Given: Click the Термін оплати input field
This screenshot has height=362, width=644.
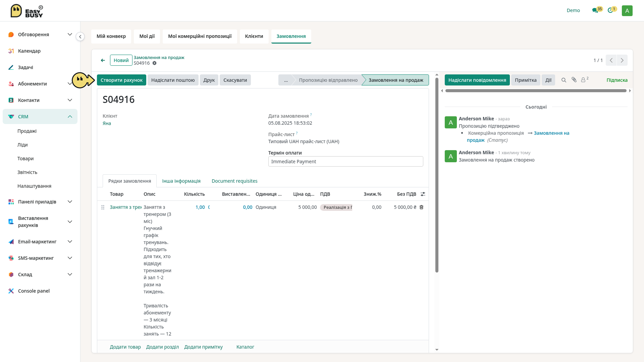Looking at the screenshot, I should click(345, 162).
